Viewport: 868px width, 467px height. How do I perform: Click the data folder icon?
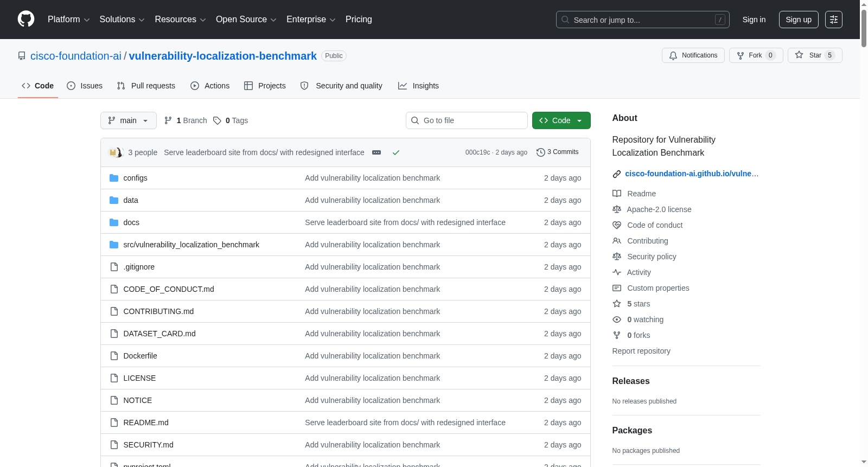114,200
